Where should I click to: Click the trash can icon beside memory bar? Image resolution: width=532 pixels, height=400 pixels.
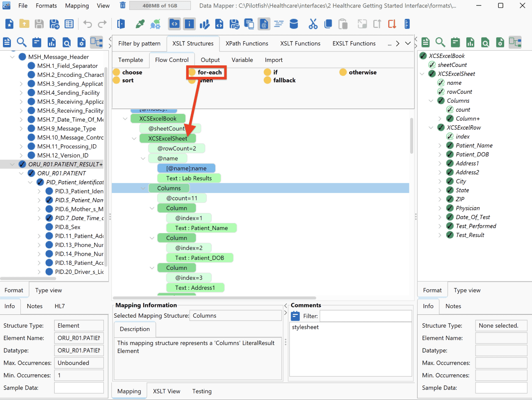123,5
